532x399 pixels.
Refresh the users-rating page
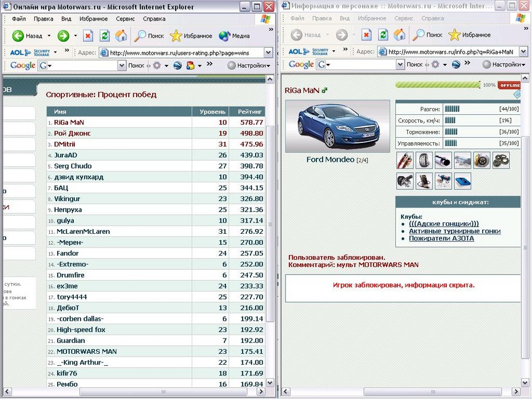[x=105, y=35]
